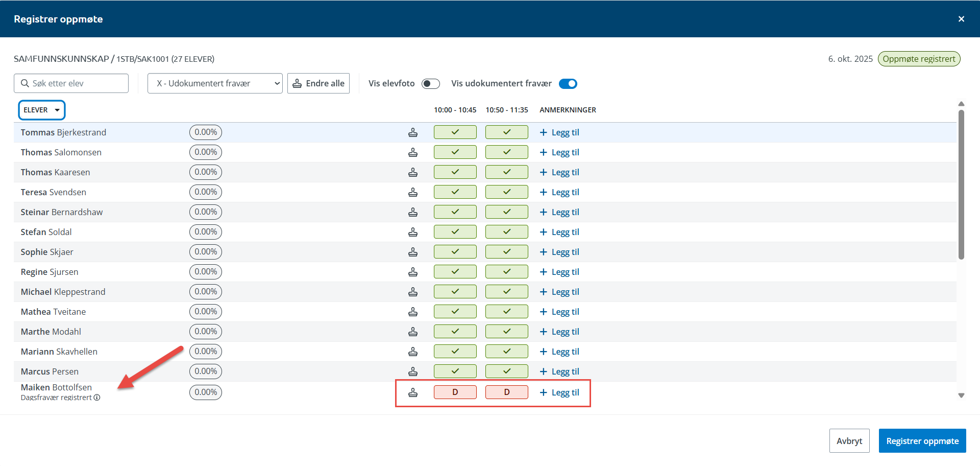980x466 pixels.
Task: Click the magnifier icon in the student search
Action: point(24,83)
